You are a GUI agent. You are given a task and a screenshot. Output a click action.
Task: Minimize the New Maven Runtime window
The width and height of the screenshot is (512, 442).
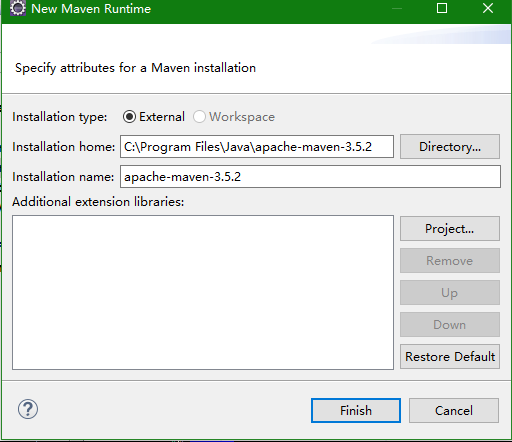[397, 8]
